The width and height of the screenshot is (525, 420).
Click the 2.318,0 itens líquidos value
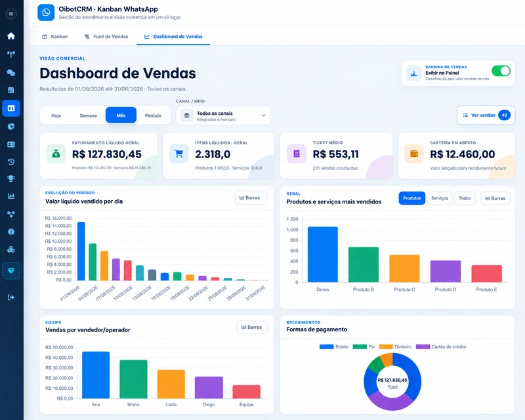coord(213,154)
